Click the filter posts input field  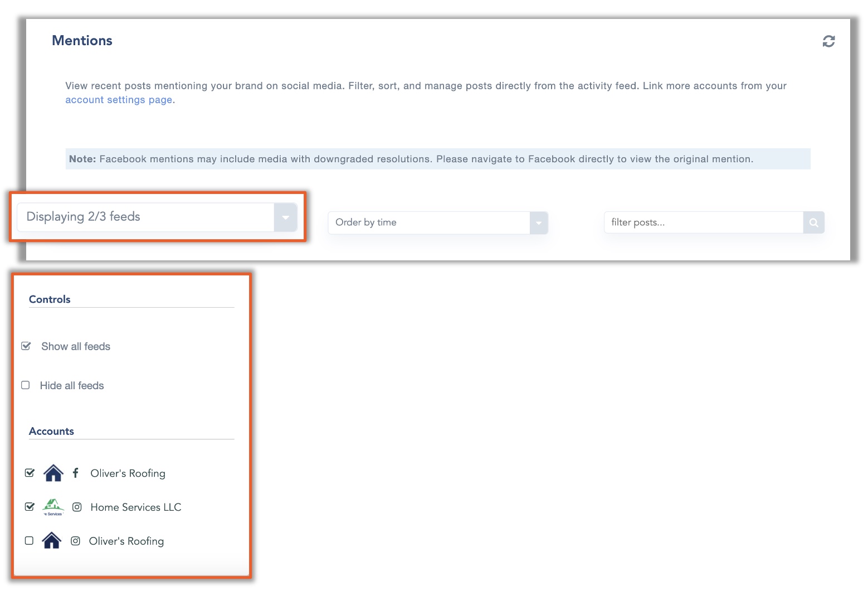703,222
